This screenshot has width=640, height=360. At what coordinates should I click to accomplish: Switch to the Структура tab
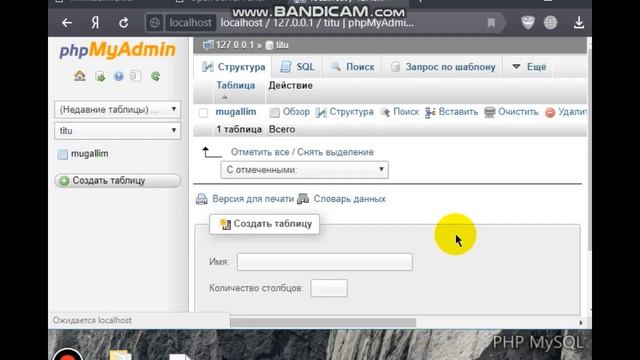(x=233, y=67)
